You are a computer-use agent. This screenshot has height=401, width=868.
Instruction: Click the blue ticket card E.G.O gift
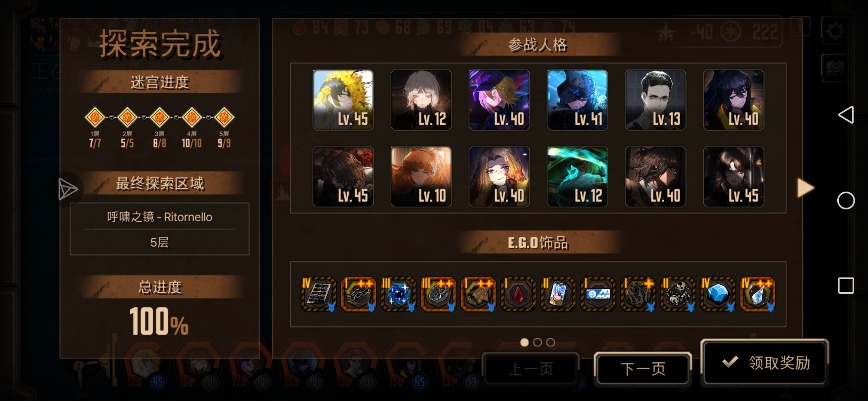[x=598, y=294]
